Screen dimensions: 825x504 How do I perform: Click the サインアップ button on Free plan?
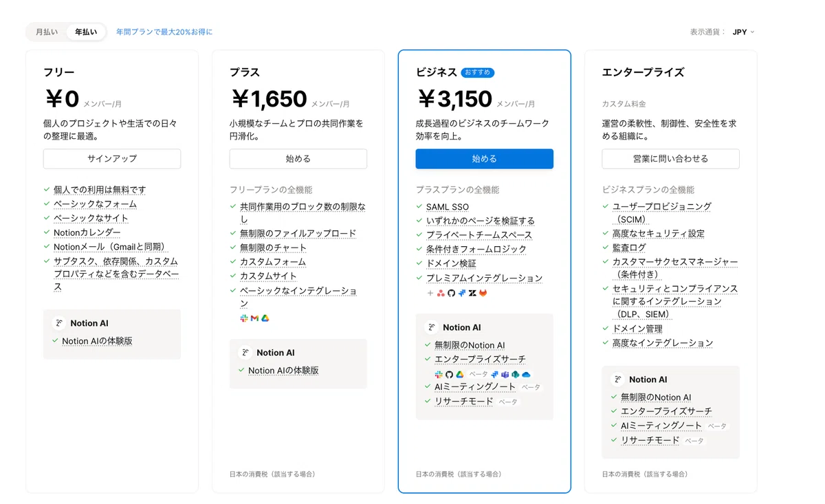click(x=112, y=159)
